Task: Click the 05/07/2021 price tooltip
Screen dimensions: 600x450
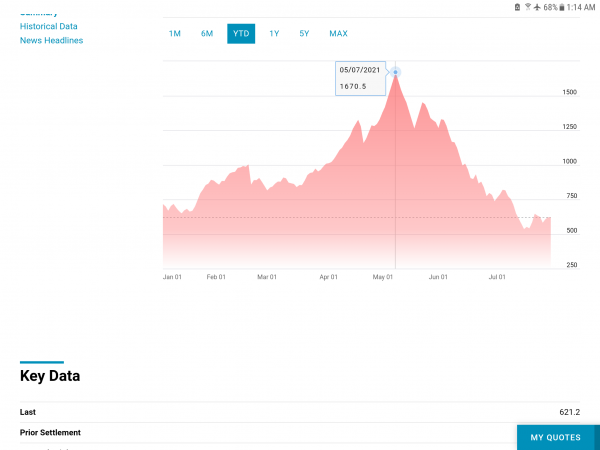Action: click(x=360, y=78)
